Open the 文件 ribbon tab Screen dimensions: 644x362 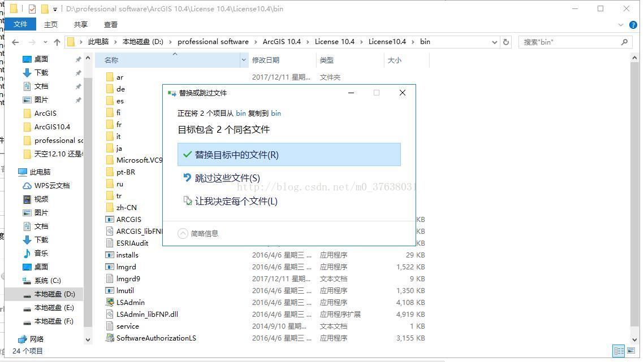pos(20,24)
